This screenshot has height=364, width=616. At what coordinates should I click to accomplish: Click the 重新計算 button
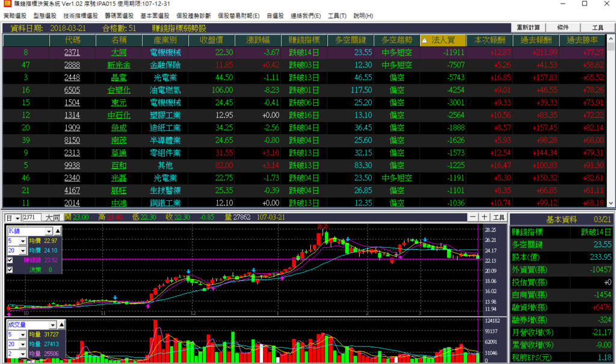coord(528,28)
